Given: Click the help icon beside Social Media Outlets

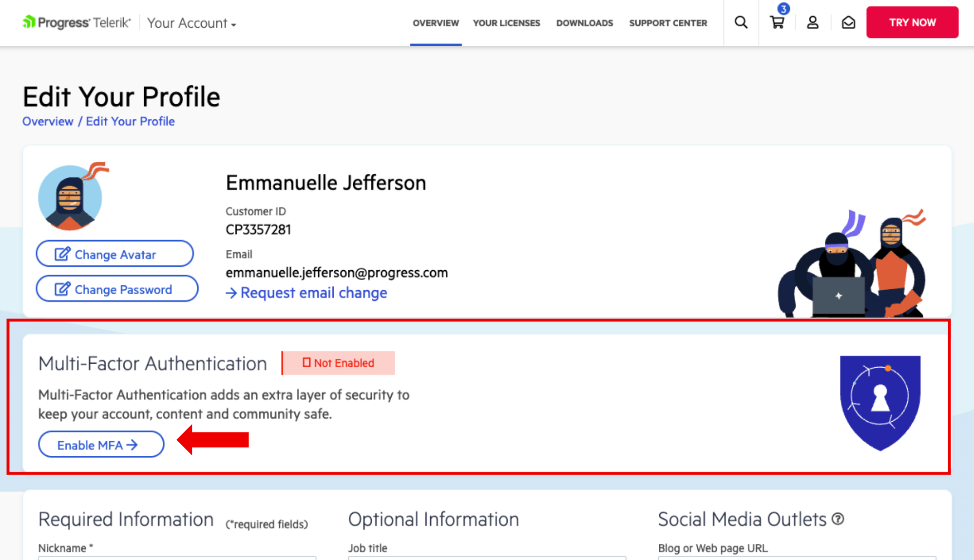Looking at the screenshot, I should 838,519.
